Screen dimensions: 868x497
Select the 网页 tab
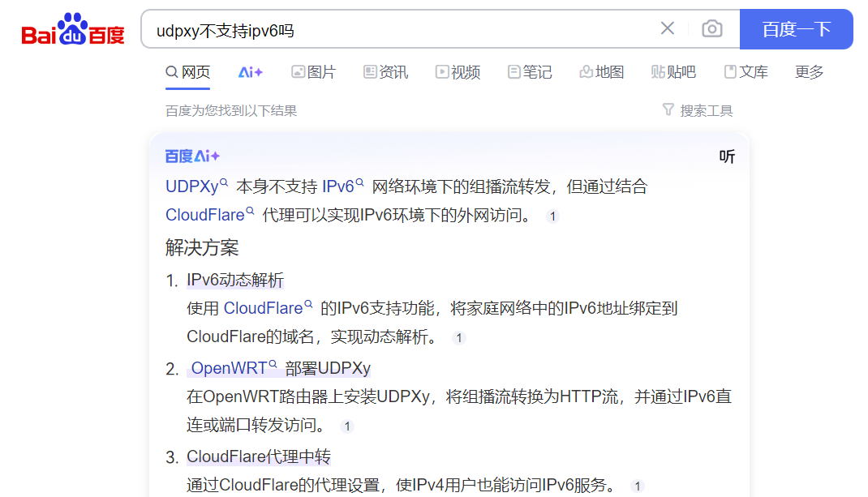[188, 72]
